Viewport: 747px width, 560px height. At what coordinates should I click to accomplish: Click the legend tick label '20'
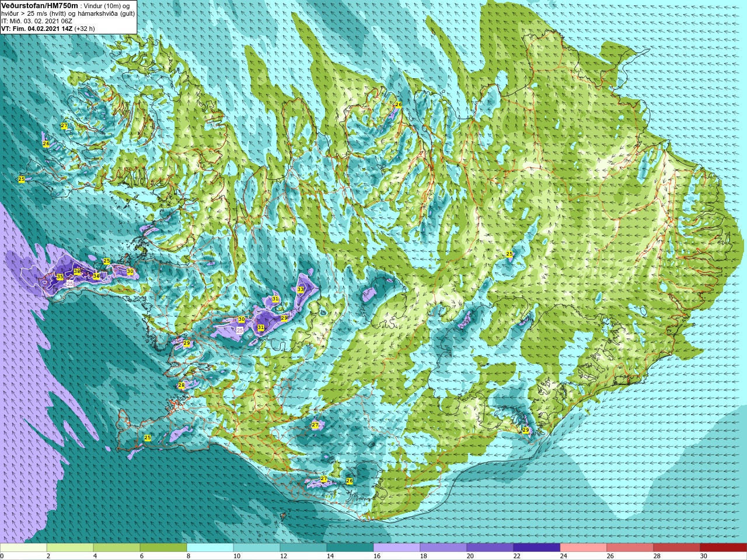coord(470,556)
